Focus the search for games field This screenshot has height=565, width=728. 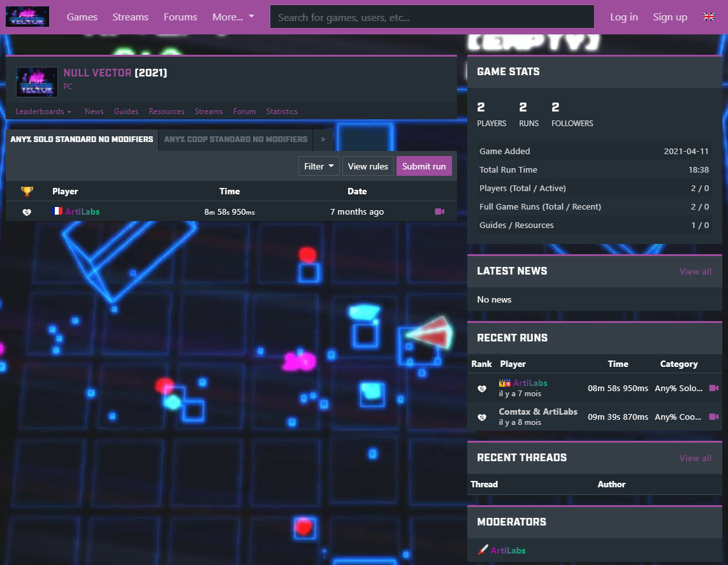coord(432,17)
